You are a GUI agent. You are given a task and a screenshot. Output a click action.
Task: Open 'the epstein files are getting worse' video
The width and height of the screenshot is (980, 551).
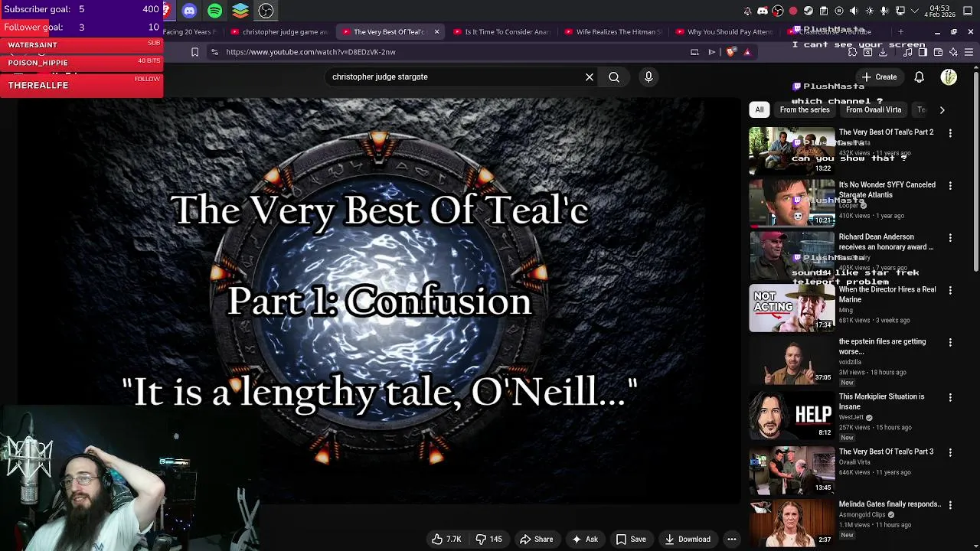(x=882, y=347)
